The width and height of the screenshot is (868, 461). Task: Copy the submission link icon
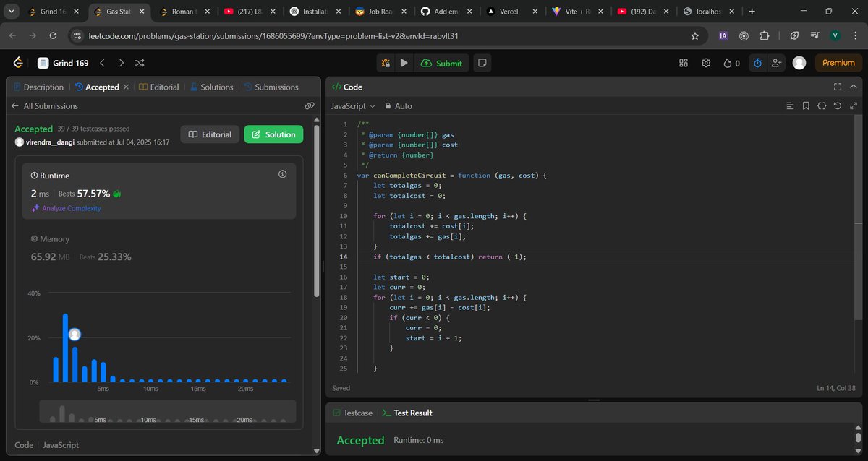tap(310, 105)
